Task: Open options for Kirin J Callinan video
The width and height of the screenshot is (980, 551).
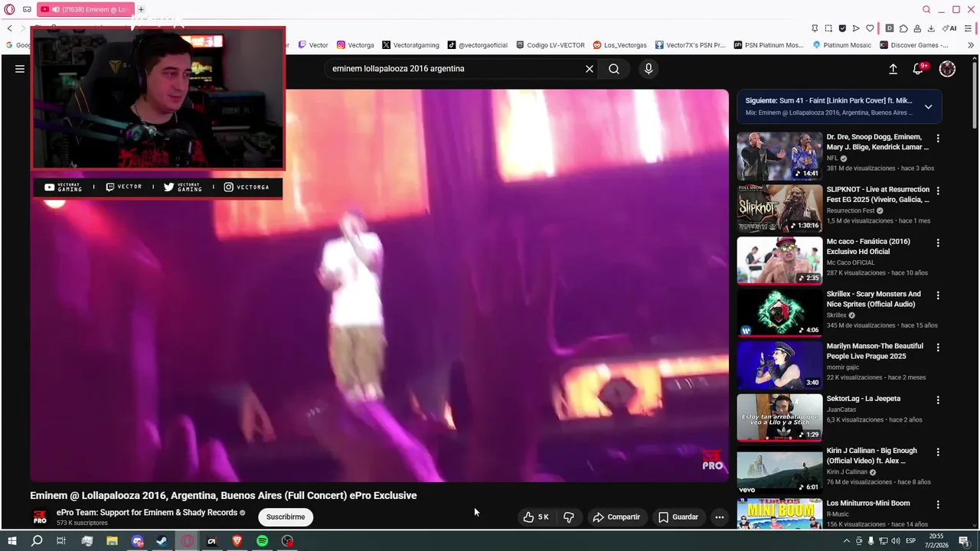Action: pyautogui.click(x=938, y=452)
